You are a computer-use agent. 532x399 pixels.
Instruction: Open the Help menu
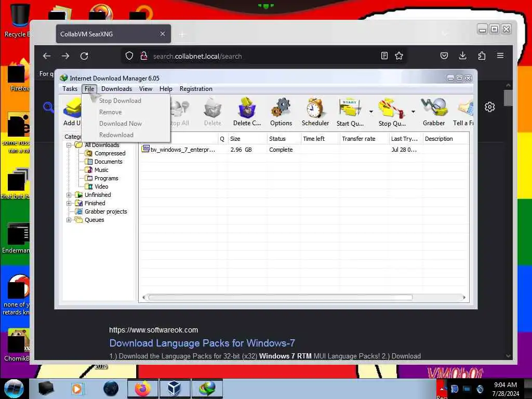166,89
